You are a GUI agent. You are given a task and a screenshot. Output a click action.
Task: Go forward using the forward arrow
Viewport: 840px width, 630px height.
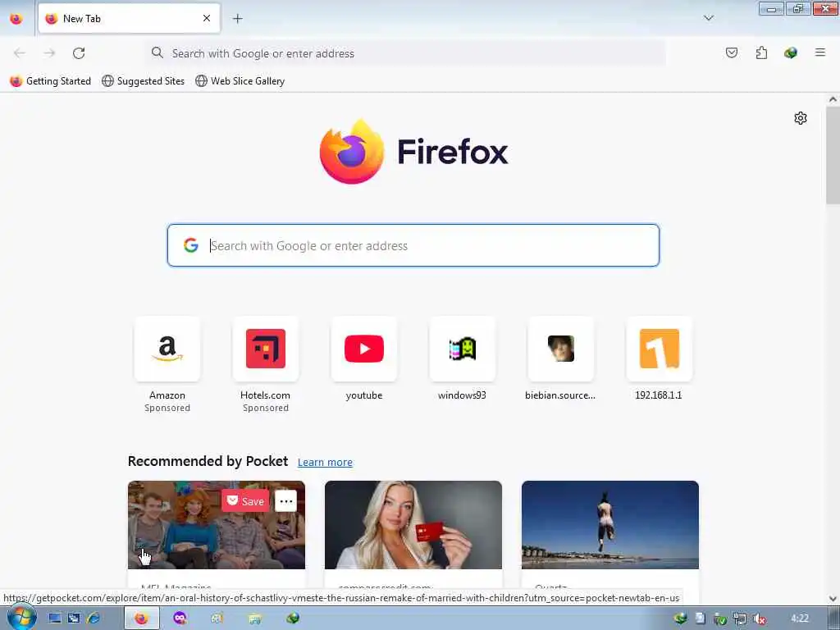click(x=49, y=53)
